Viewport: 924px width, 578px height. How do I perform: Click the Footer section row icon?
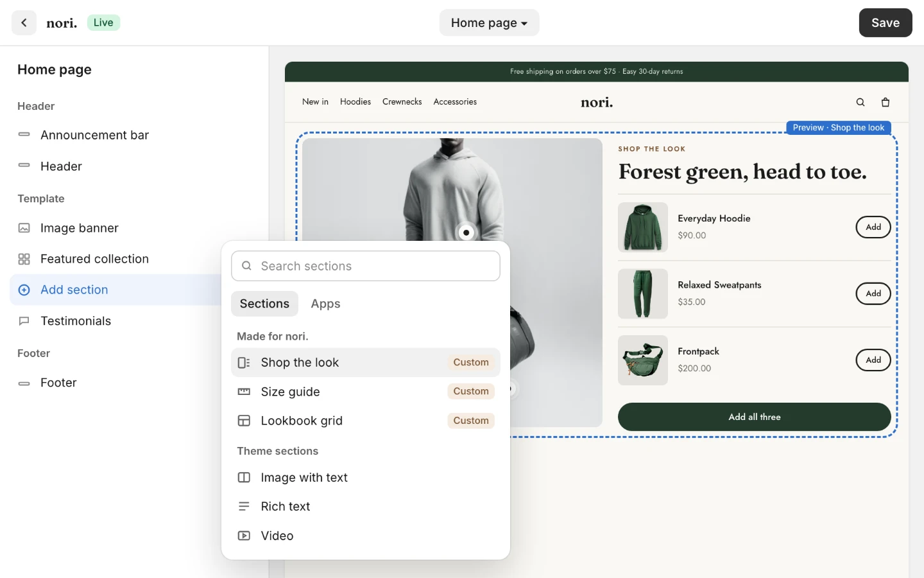24,383
